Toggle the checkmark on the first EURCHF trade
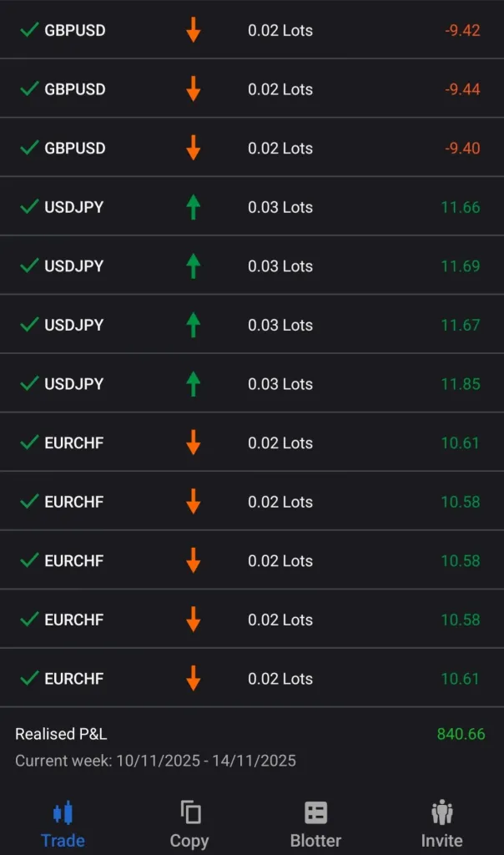Image resolution: width=504 pixels, height=855 pixels. coord(29,443)
